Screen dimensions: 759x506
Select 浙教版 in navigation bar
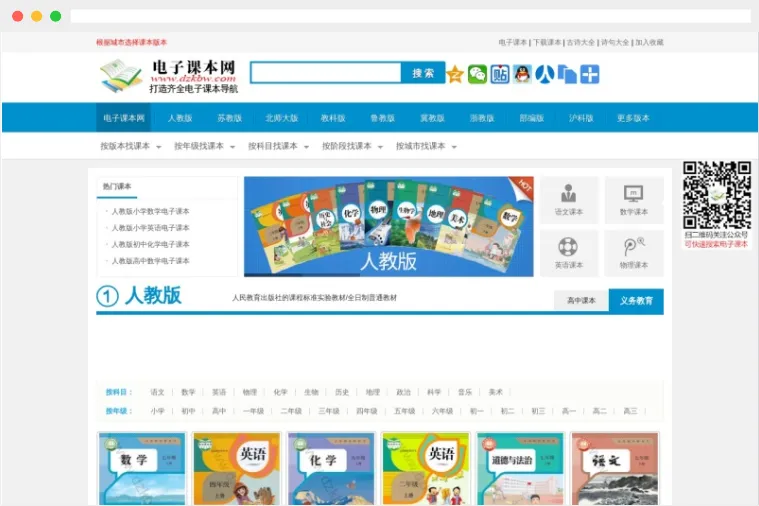click(x=482, y=118)
